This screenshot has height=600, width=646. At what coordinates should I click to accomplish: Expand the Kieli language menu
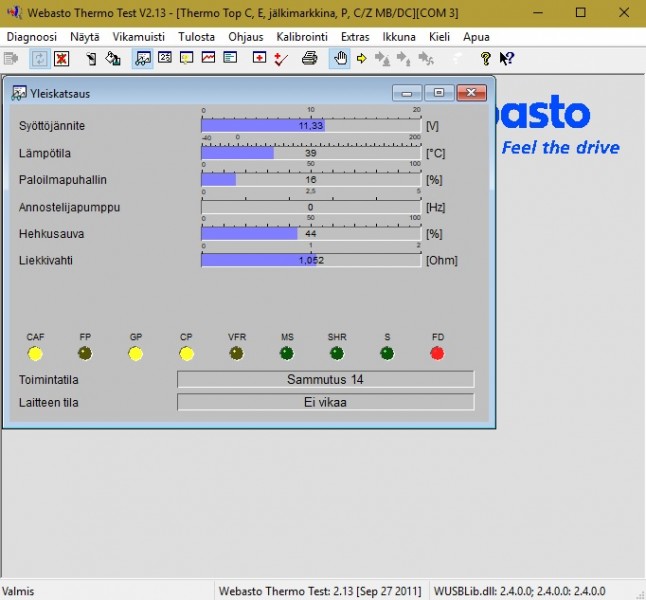click(439, 36)
